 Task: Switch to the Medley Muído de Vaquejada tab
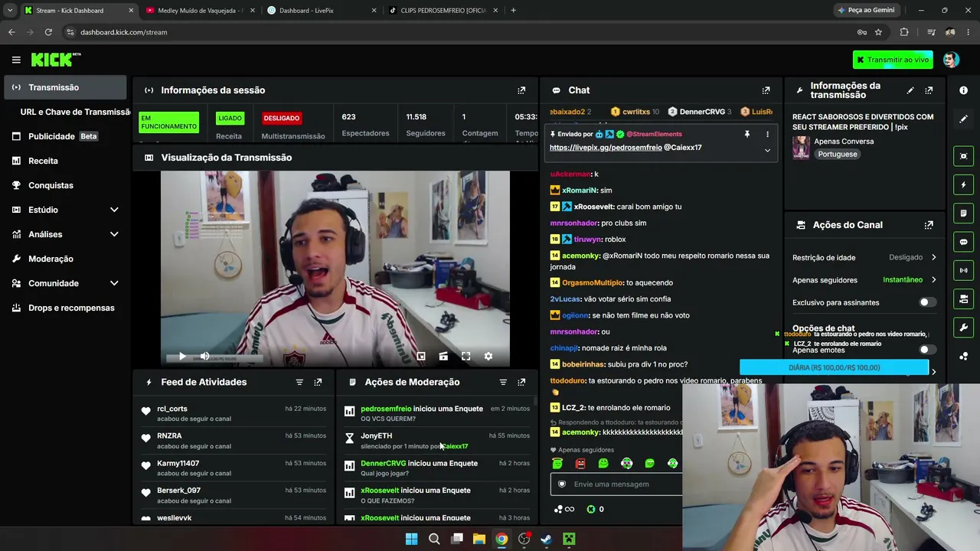[x=201, y=10]
